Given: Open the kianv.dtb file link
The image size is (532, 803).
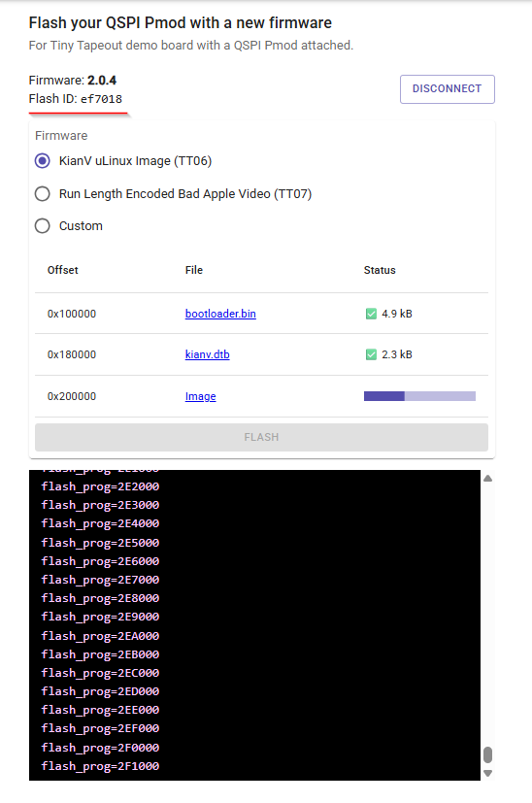Looking at the screenshot, I should click(x=207, y=354).
